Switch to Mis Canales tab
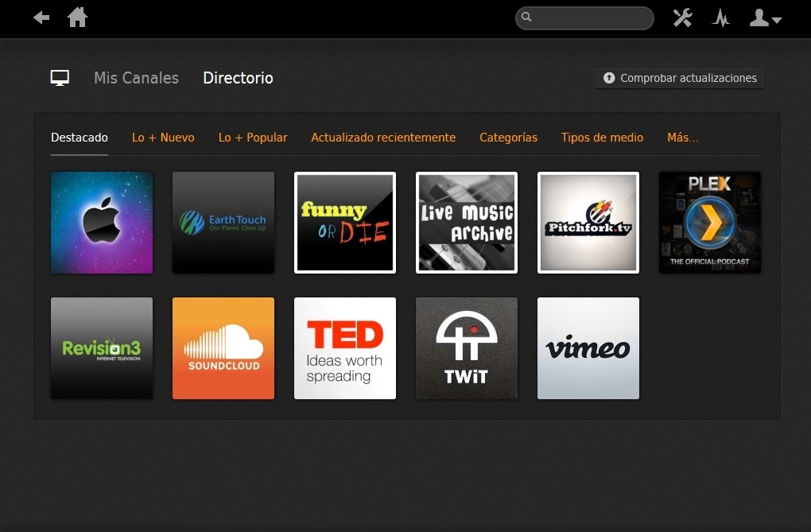The image size is (811, 532). tap(137, 78)
